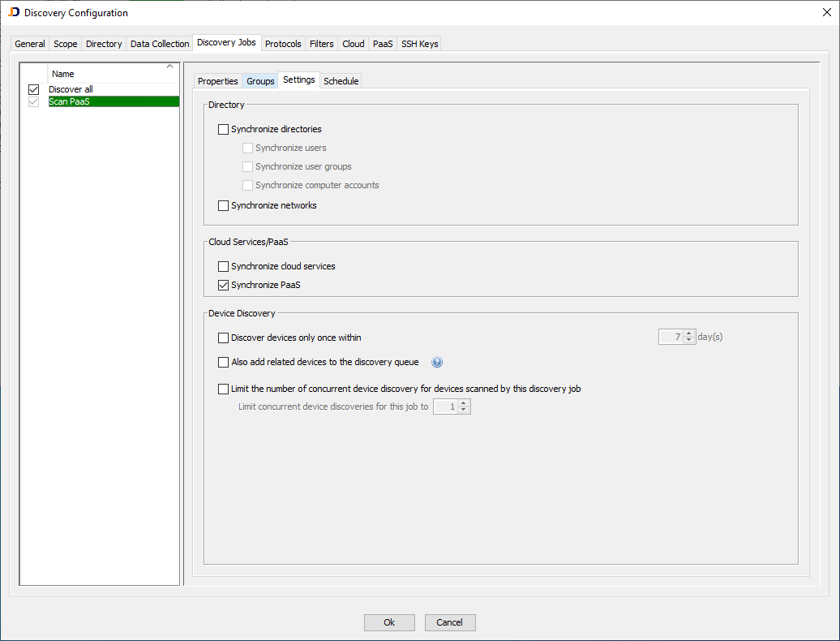
Task: Open the Properties sub-tab
Action: 218,81
